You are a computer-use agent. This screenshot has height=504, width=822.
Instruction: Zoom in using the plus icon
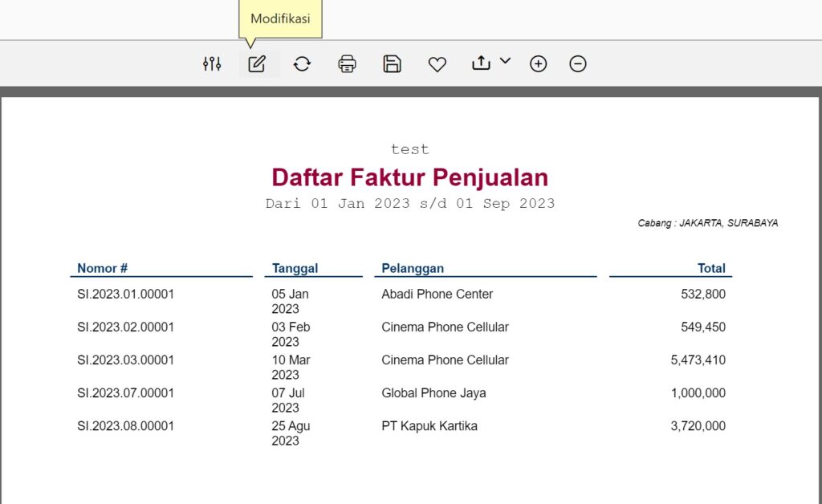tap(538, 63)
